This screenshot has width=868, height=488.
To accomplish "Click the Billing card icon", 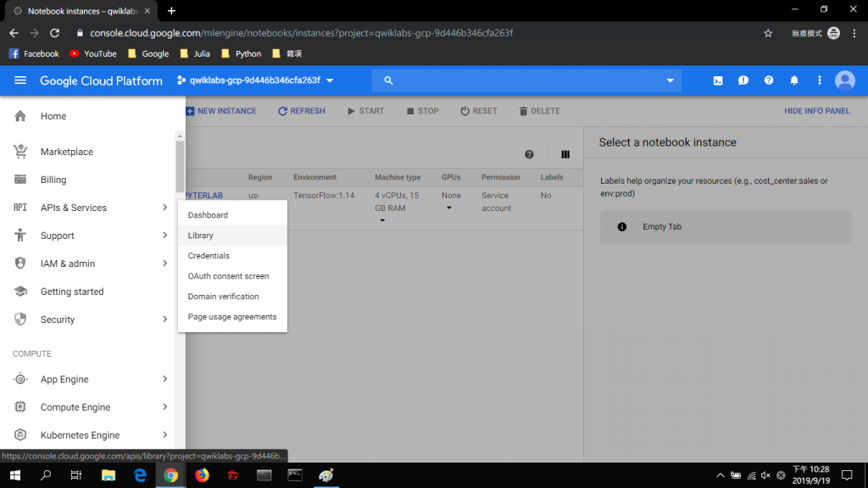I will [20, 180].
